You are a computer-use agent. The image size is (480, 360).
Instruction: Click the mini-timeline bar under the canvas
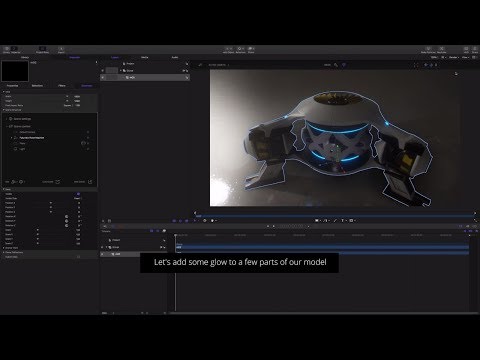(x=335, y=216)
